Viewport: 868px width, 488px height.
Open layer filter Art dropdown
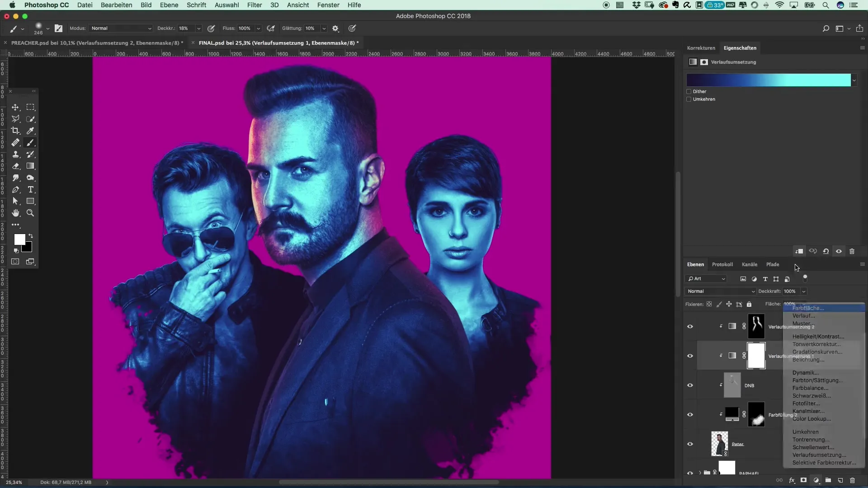click(x=706, y=279)
